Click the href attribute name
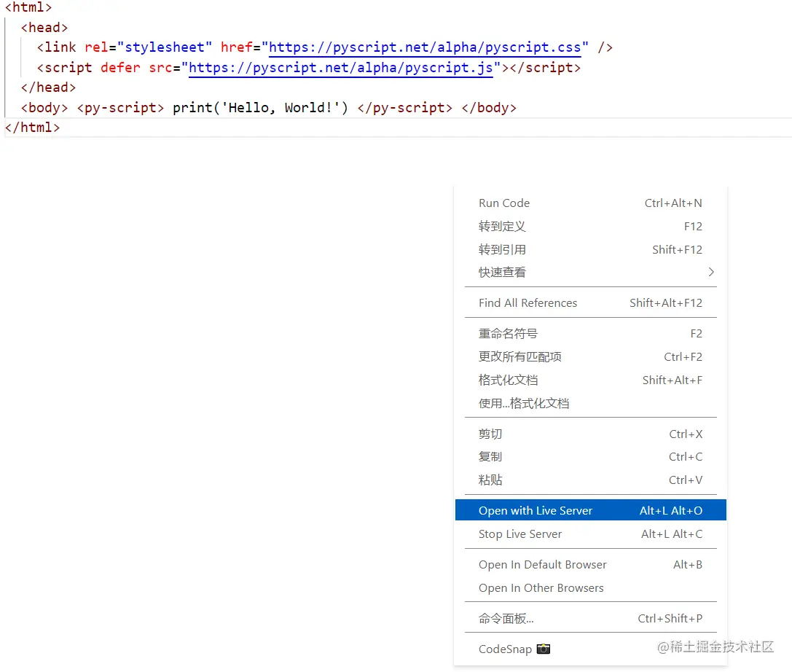 (x=236, y=47)
